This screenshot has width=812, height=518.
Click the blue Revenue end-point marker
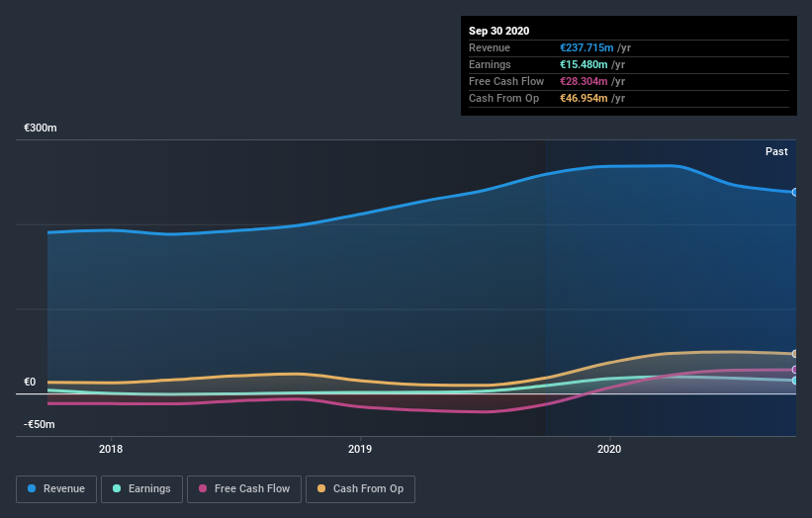[x=794, y=192]
